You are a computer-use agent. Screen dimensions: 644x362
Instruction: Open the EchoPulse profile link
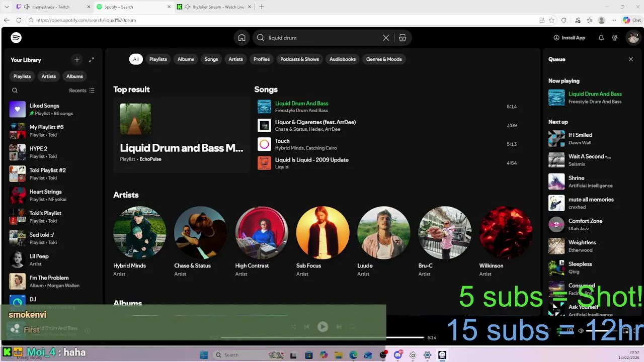(x=150, y=159)
